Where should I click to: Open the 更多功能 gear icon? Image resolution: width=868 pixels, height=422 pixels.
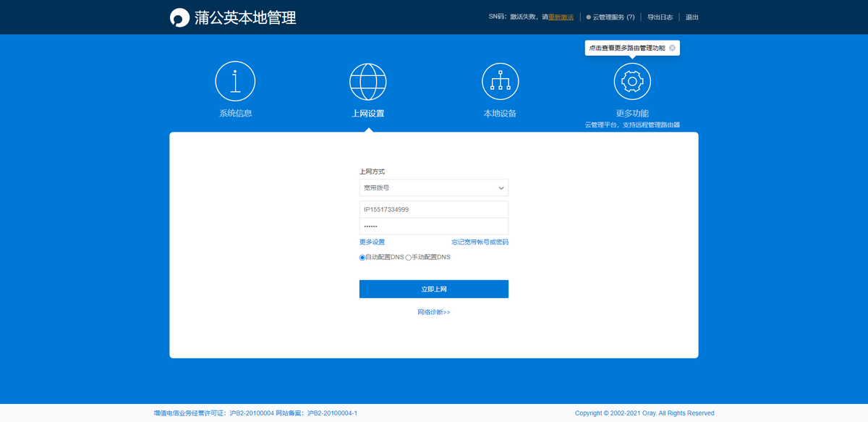tap(632, 81)
